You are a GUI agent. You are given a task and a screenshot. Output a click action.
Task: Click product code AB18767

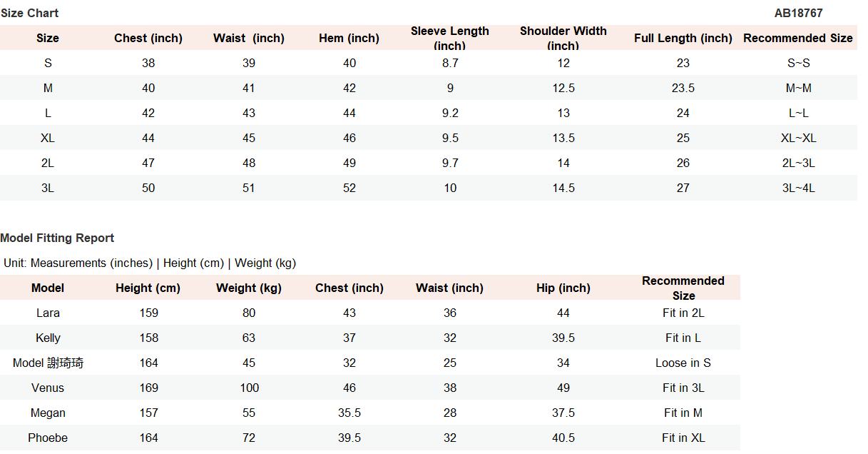tap(798, 13)
